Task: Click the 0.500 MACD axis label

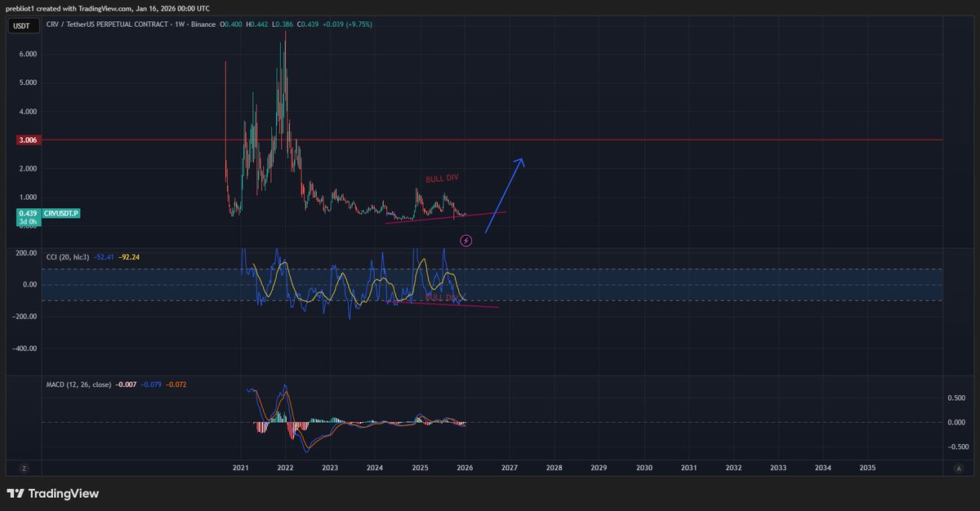Action: point(956,398)
